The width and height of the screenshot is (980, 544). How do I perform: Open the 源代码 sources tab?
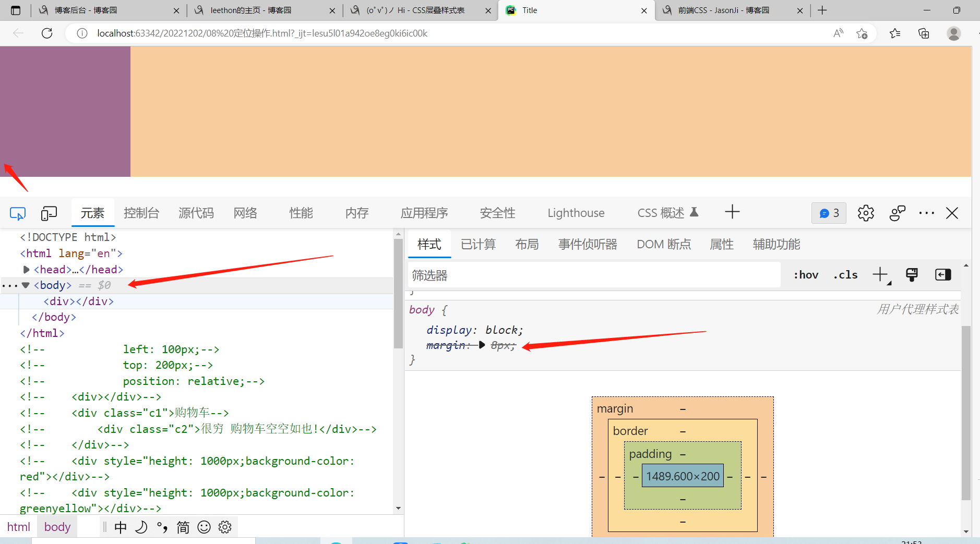tap(196, 213)
